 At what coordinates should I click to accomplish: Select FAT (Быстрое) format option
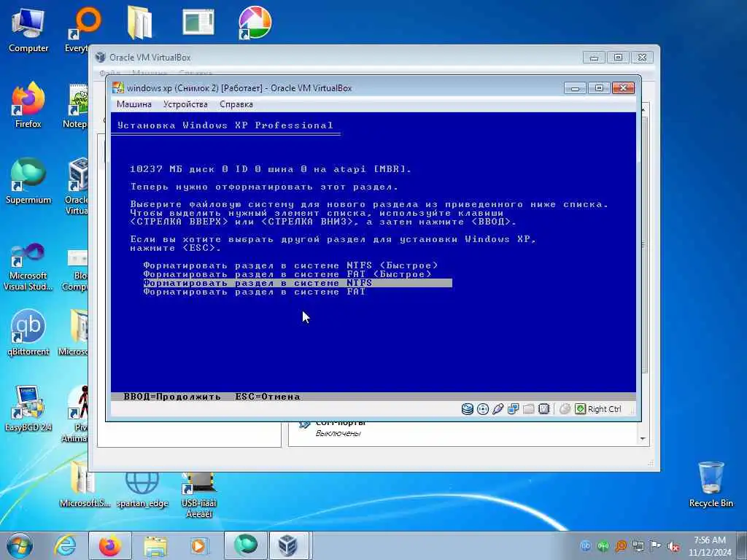287,274
